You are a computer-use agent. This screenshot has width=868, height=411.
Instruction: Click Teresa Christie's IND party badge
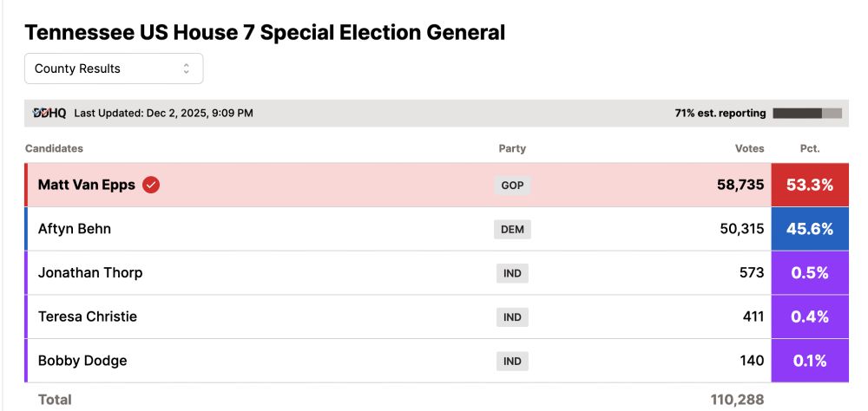(x=513, y=317)
